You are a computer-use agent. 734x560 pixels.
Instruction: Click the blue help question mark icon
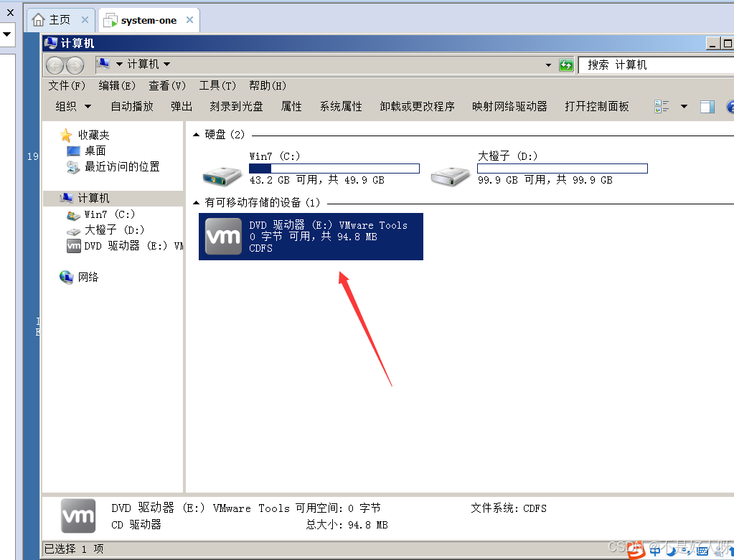click(730, 106)
